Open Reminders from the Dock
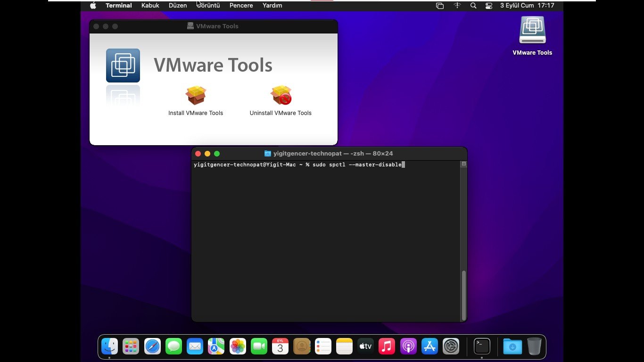 (x=323, y=346)
